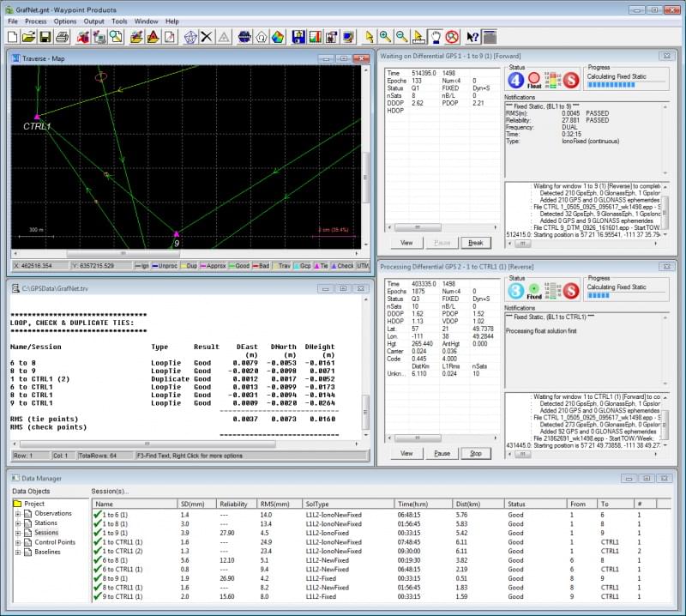Image resolution: width=686 pixels, height=616 pixels.
Task: Open a project with the folder toolbar icon
Action: [x=27, y=36]
